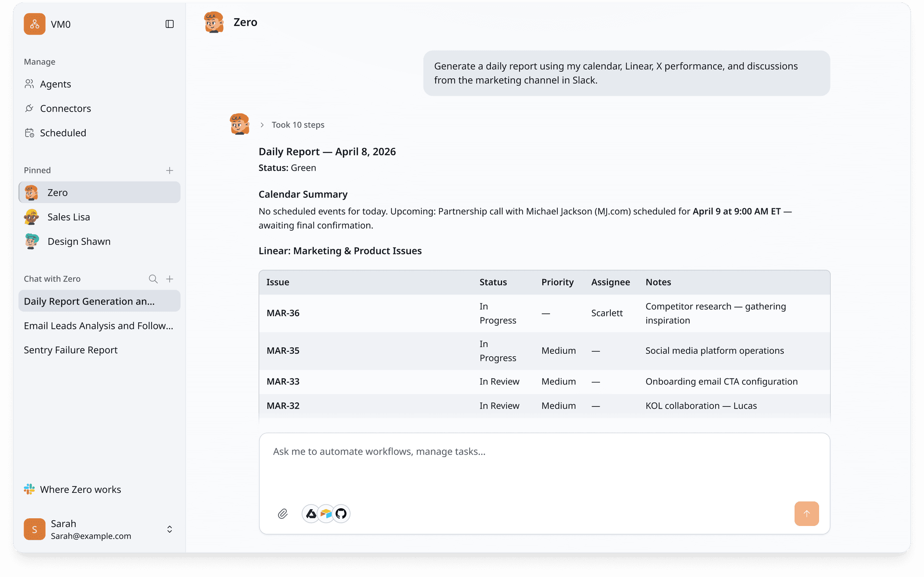Go to Scheduled tasks
Image resolution: width=924 pixels, height=577 pixels.
click(x=63, y=133)
